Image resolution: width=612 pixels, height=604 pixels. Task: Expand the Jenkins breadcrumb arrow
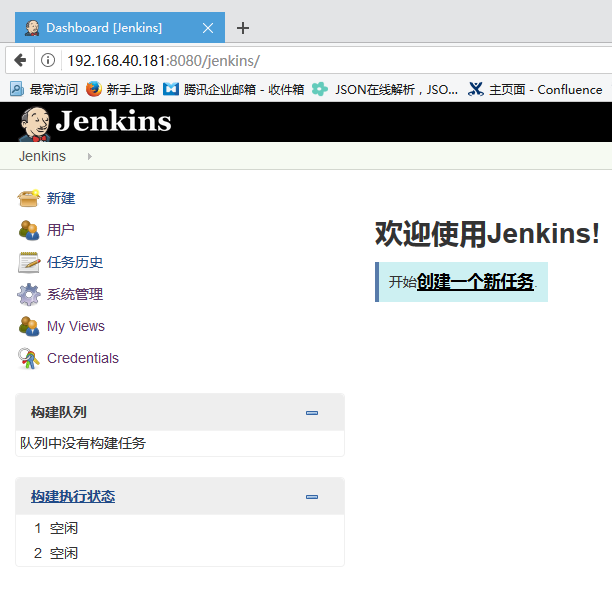[90, 156]
